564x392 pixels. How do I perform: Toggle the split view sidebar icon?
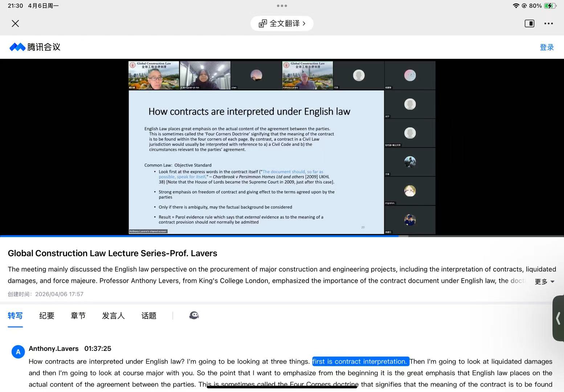(530, 24)
